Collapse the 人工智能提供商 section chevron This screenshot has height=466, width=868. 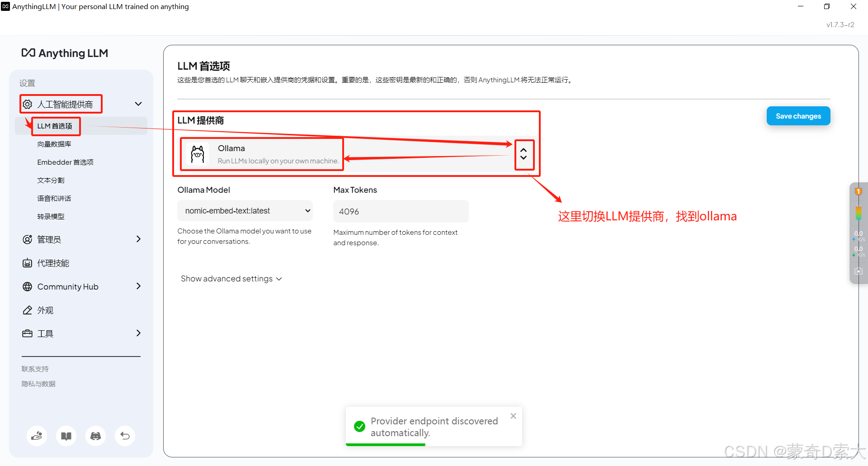[138, 104]
